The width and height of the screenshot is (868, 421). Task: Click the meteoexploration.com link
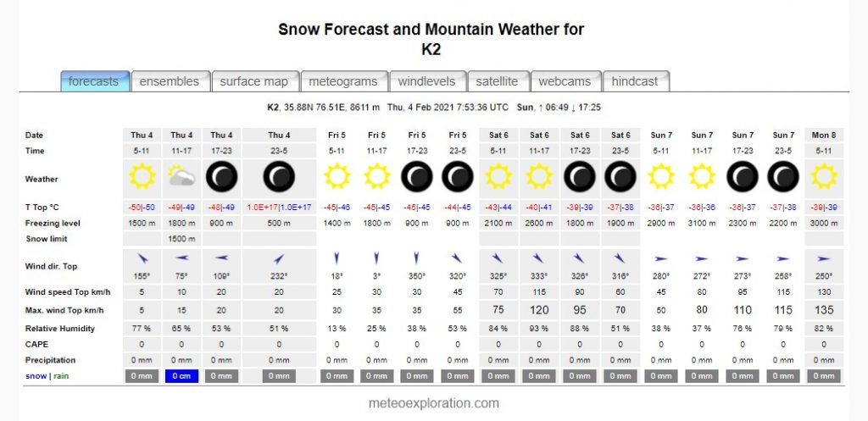(433, 403)
